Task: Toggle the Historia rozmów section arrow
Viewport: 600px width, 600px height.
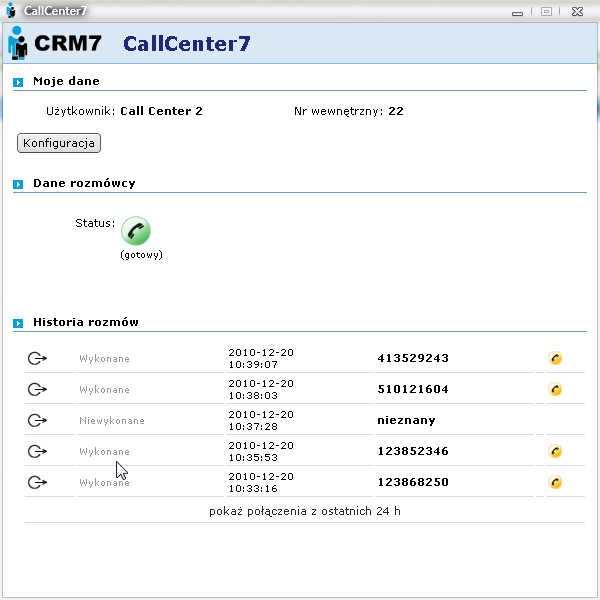Action: (18, 323)
